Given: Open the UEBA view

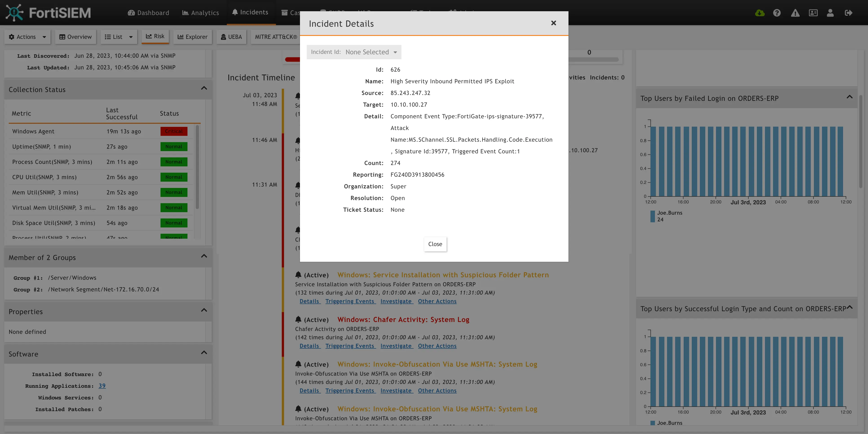Looking at the screenshot, I should [231, 37].
